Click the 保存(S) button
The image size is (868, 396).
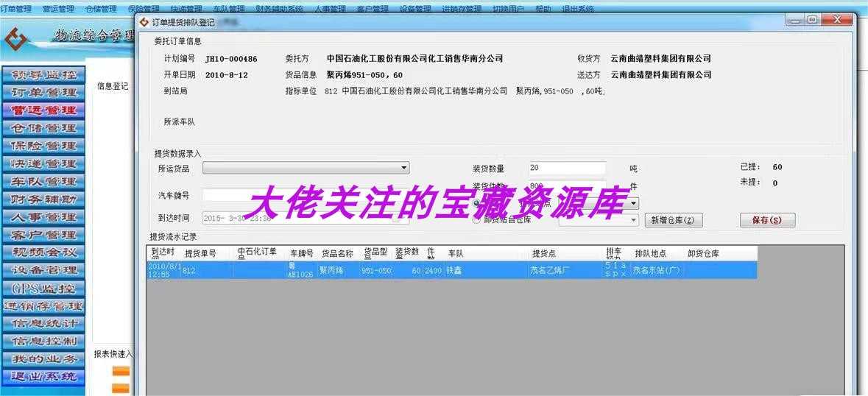click(767, 220)
